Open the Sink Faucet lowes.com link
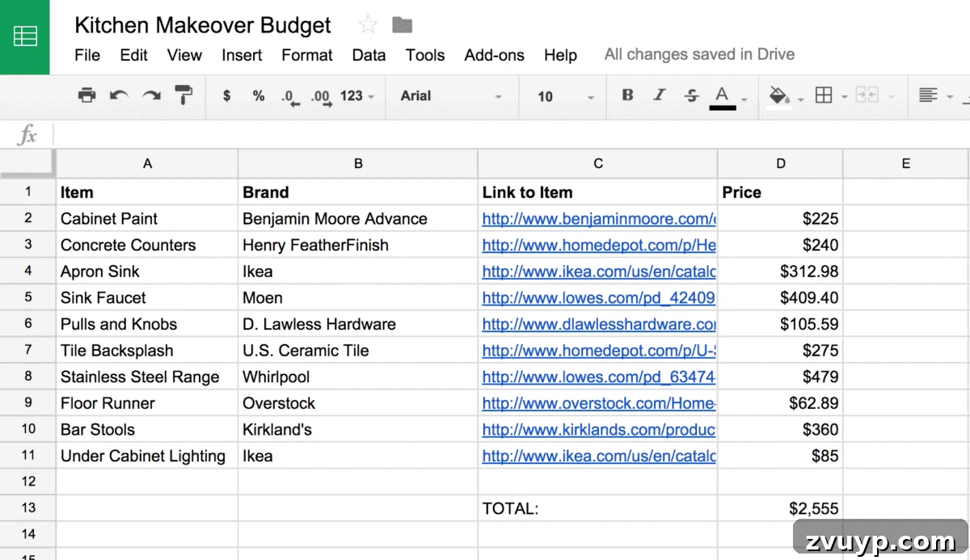The width and height of the screenshot is (970, 560). (x=599, y=297)
